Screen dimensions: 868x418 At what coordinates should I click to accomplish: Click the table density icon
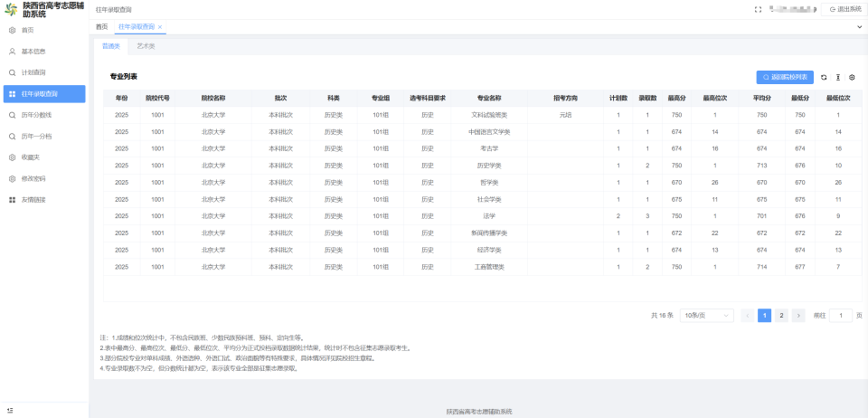838,78
